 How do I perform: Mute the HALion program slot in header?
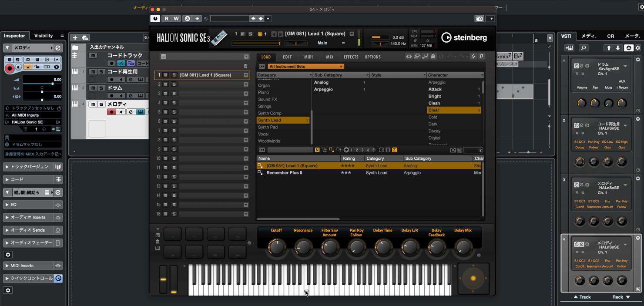pos(243,34)
